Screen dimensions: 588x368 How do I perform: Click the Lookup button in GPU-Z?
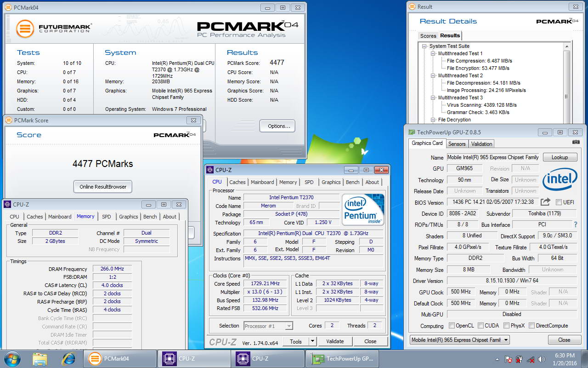pos(560,157)
